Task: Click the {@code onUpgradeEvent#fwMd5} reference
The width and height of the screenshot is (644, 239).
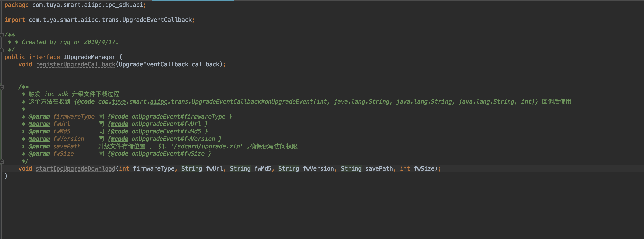Action: point(158,132)
